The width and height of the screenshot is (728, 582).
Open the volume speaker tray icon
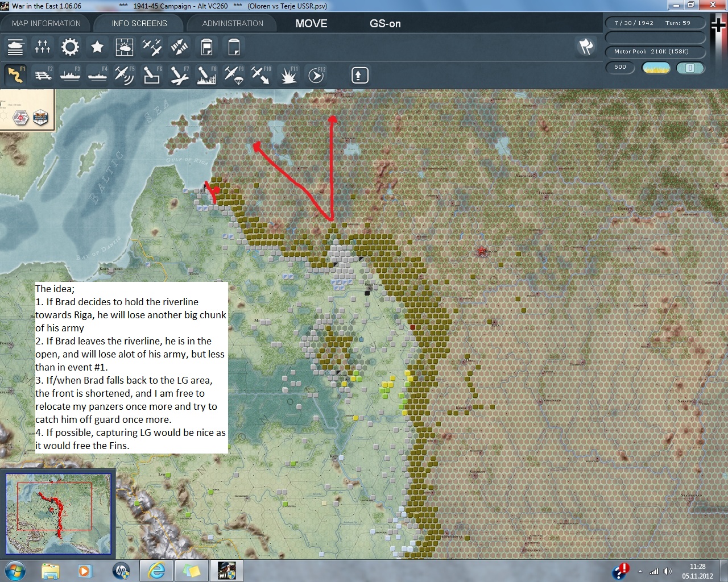(667, 571)
